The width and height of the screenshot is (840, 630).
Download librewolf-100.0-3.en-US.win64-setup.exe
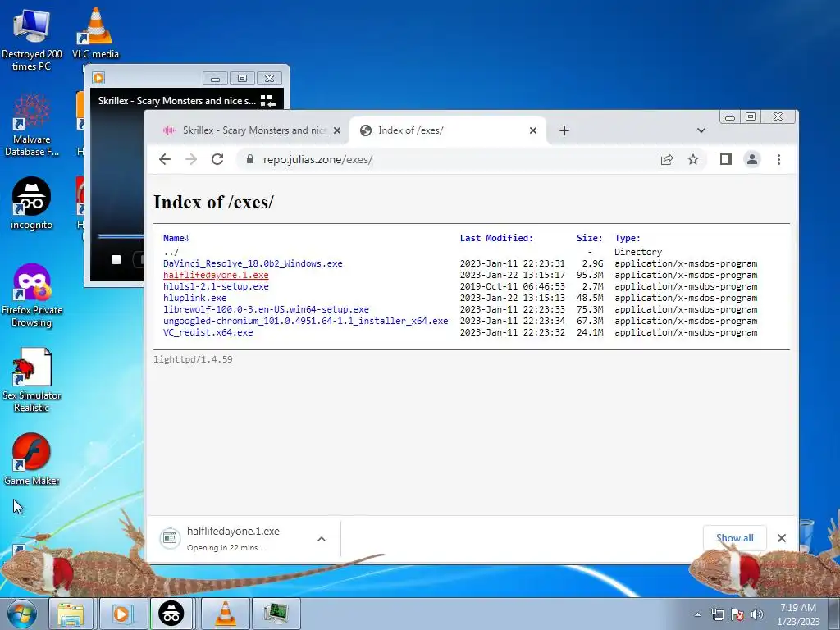[x=267, y=309]
